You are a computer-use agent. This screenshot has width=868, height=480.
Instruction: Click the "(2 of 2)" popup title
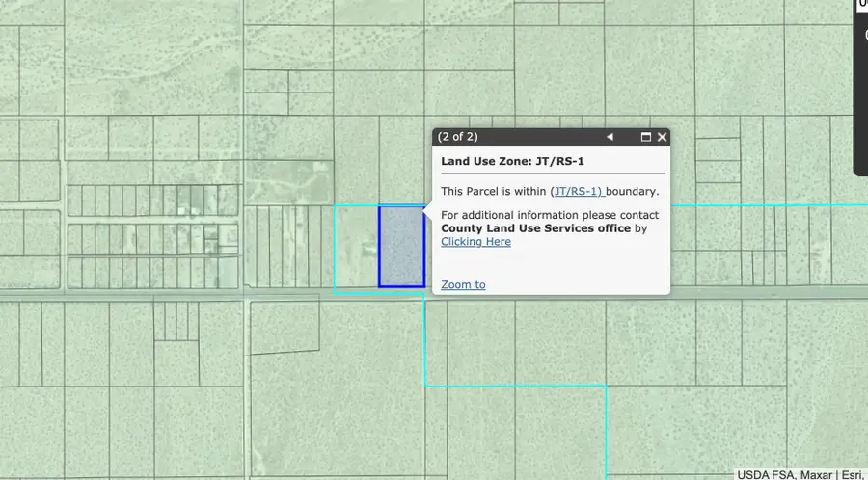tap(457, 137)
